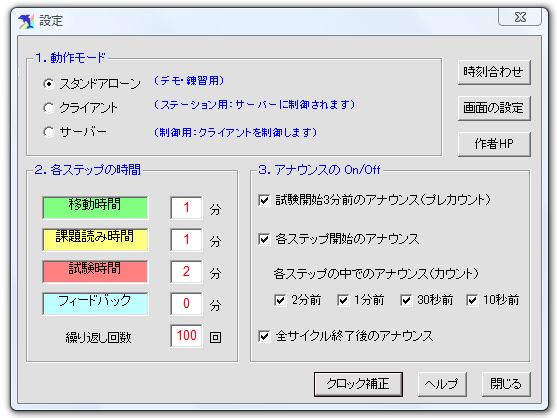The height and width of the screenshot is (418, 557).
Task: Select サーバー mode radio button
Action: [49, 132]
